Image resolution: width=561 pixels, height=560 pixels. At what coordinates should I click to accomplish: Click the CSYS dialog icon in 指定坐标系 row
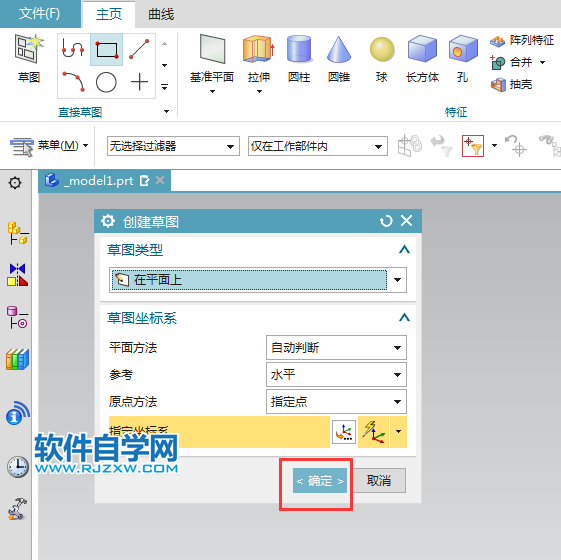[344, 432]
